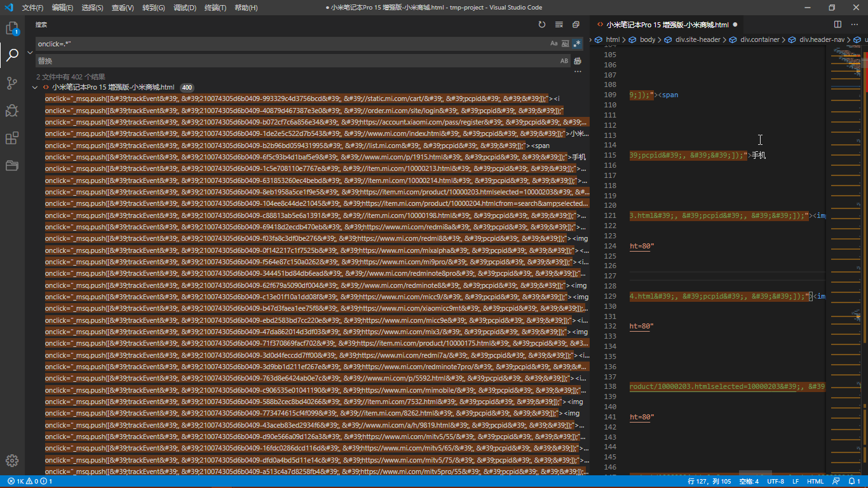Disable regular expression search
Image resolution: width=868 pixels, height=488 pixels.
(577, 43)
